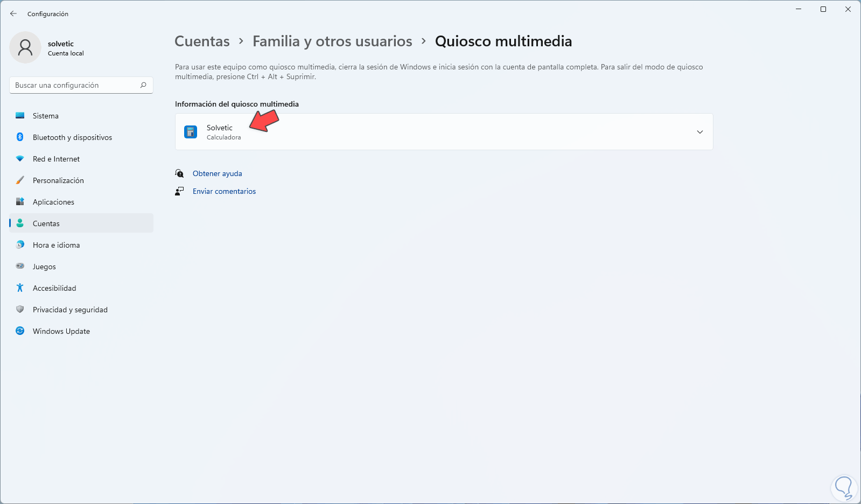Click the Personalización paintbrush icon
Image resolution: width=861 pixels, height=504 pixels.
[x=20, y=180]
